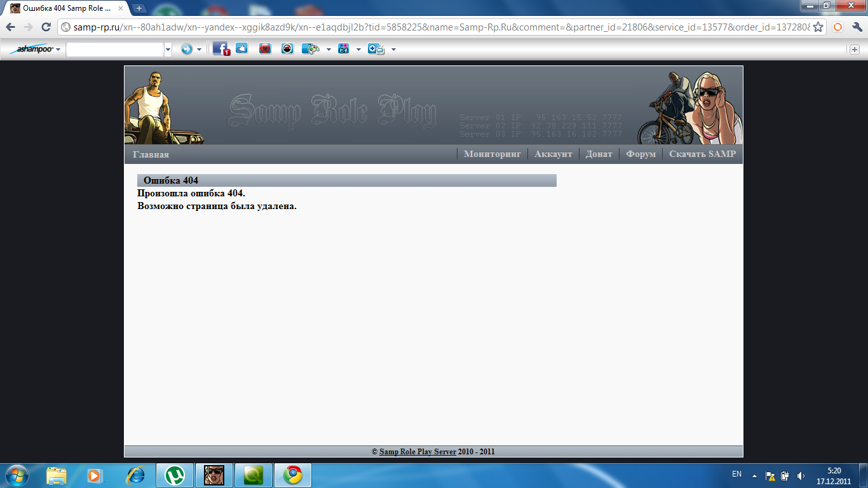Open the game controller toolbar icon
Screen dimensions: 868x488
tap(310, 49)
